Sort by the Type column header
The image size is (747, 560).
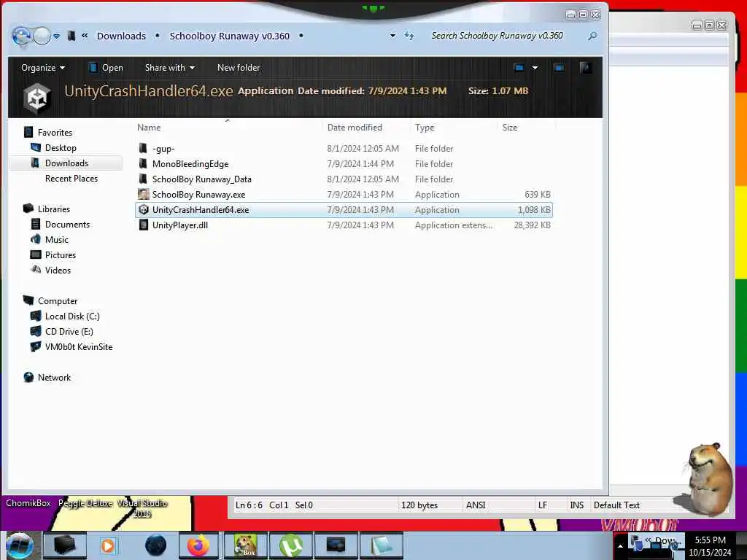[425, 128]
